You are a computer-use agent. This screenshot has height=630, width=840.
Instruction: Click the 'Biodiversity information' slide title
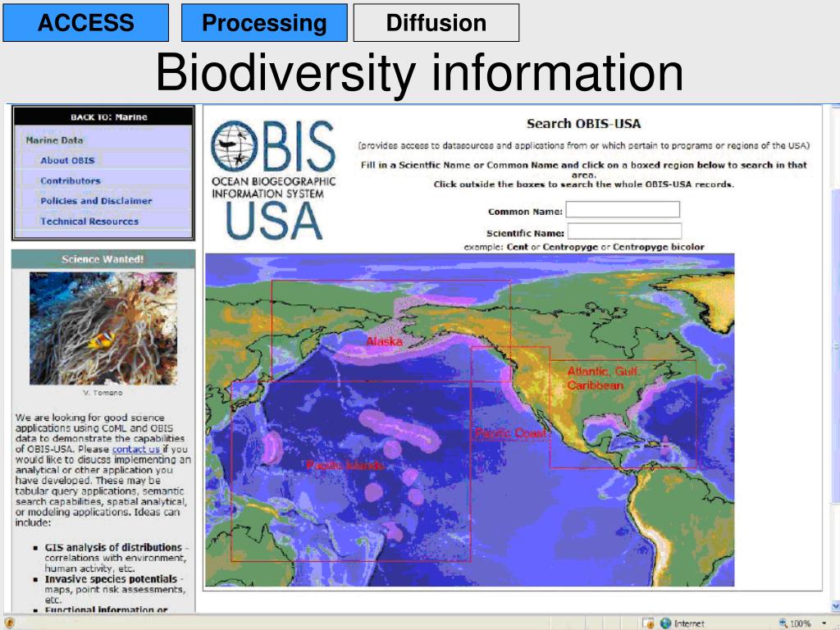pos(419,73)
